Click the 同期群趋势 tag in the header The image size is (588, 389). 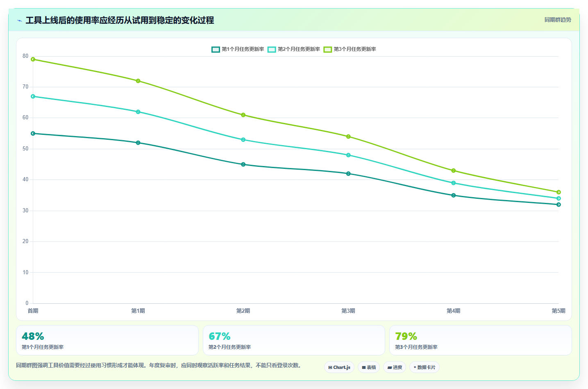[558, 20]
